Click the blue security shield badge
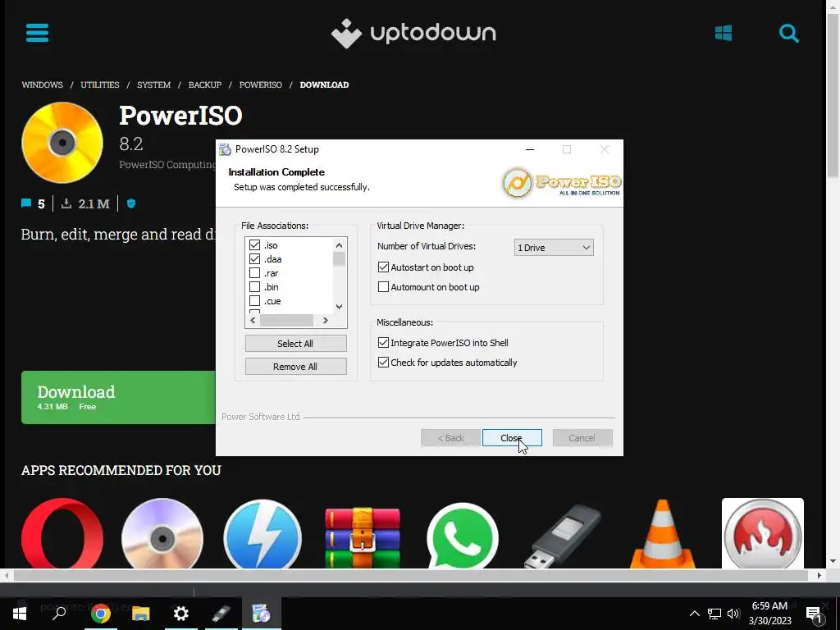This screenshot has height=630, width=840. click(131, 203)
